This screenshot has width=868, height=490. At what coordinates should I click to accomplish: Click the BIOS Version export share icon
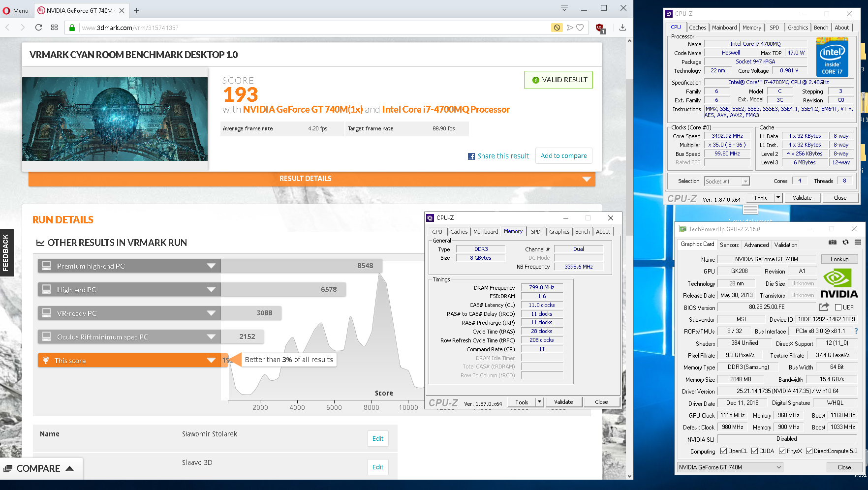pyautogui.click(x=824, y=307)
